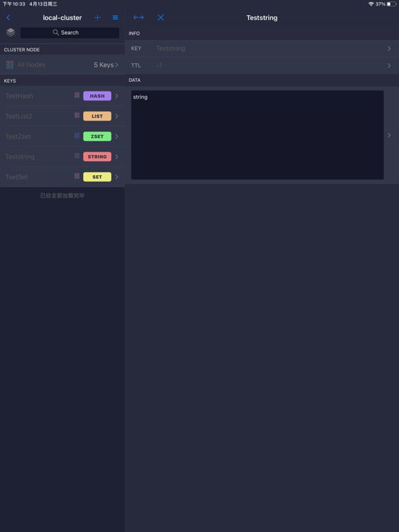The height and width of the screenshot is (532, 399).
Task: Click the local-cluster title
Action: tap(62, 17)
